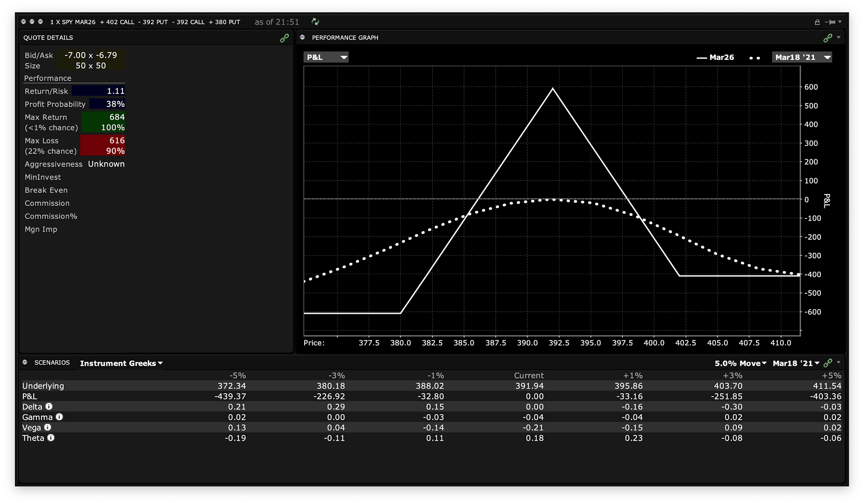Open the Instrument Greeks dropdown
Viewport: 864px width, 504px height.
coord(121,363)
